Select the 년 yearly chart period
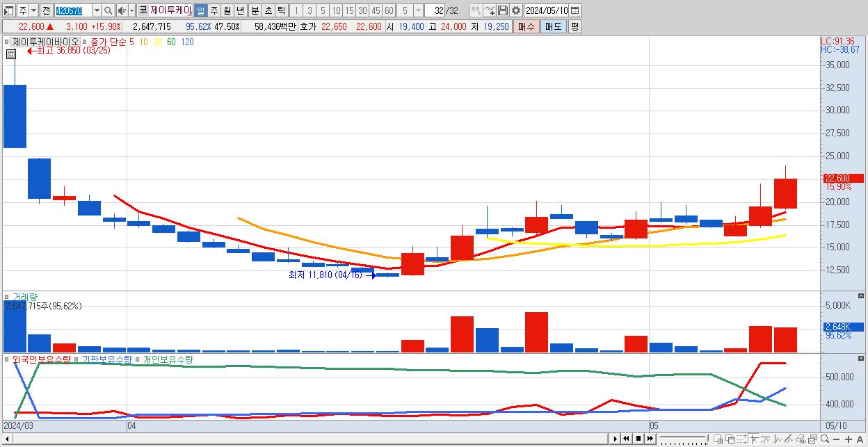 coord(240,10)
